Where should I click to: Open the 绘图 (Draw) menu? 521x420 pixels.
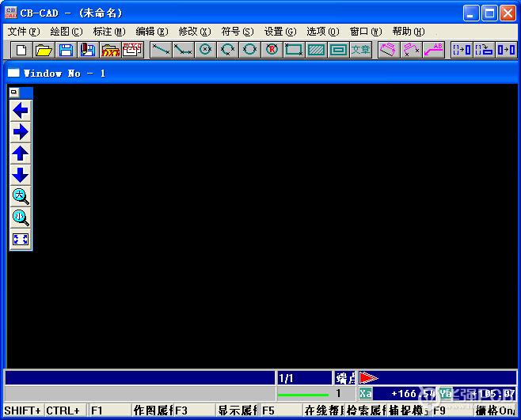pyautogui.click(x=65, y=32)
